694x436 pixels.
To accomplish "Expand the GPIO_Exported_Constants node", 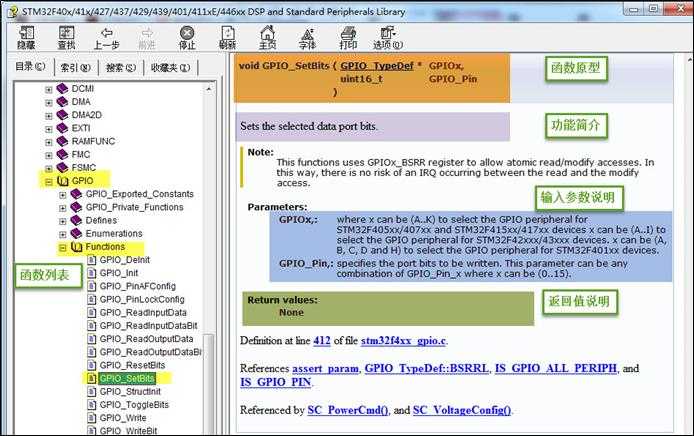I will point(62,194).
